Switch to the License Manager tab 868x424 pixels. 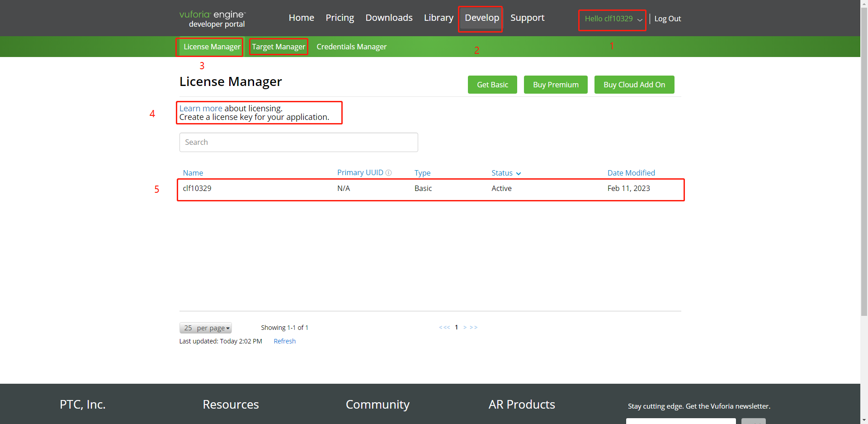pos(212,47)
